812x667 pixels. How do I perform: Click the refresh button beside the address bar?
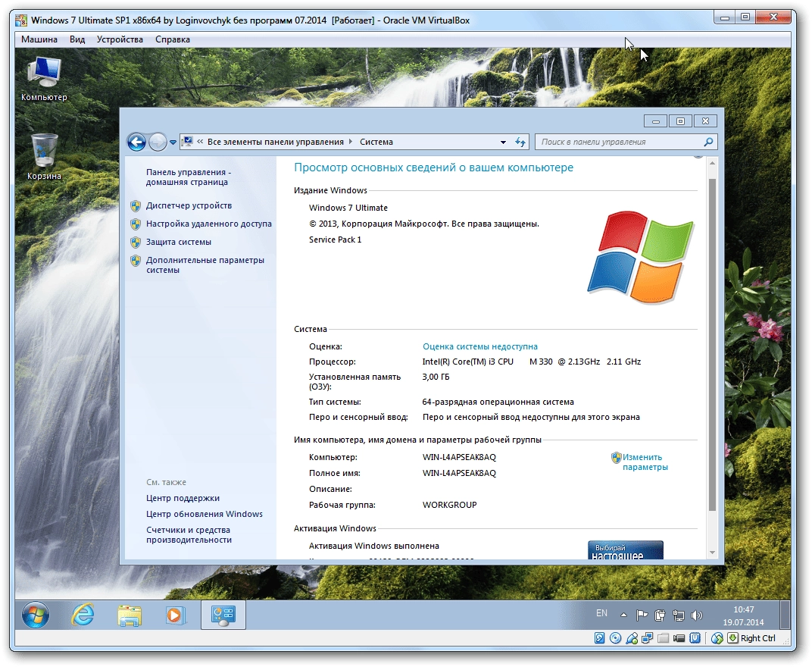click(x=520, y=142)
